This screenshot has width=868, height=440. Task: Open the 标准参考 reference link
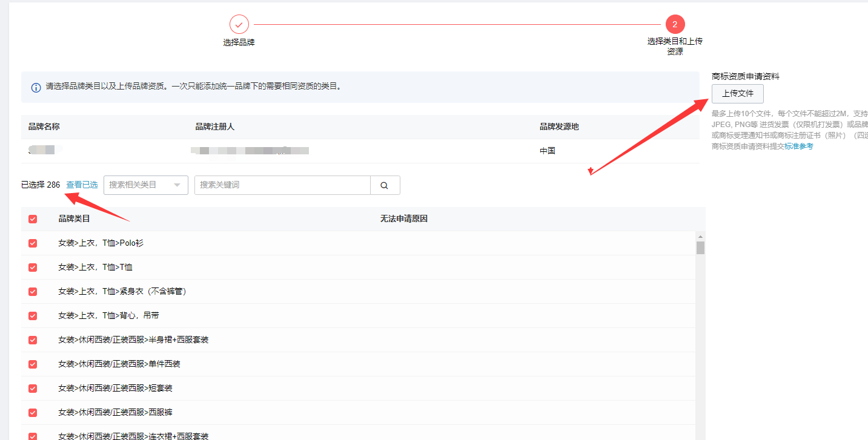(x=800, y=145)
